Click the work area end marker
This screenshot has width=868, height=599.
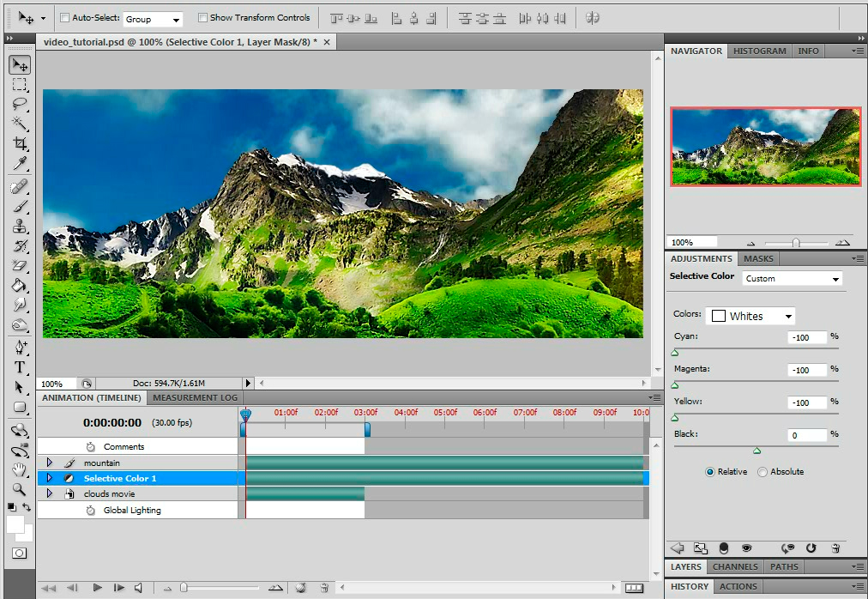click(367, 429)
